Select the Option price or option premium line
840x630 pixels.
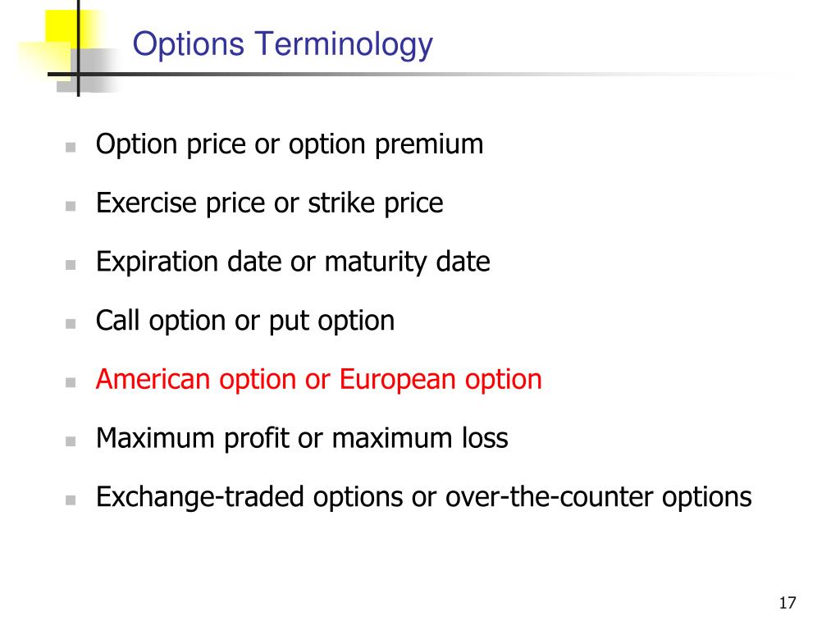[290, 145]
